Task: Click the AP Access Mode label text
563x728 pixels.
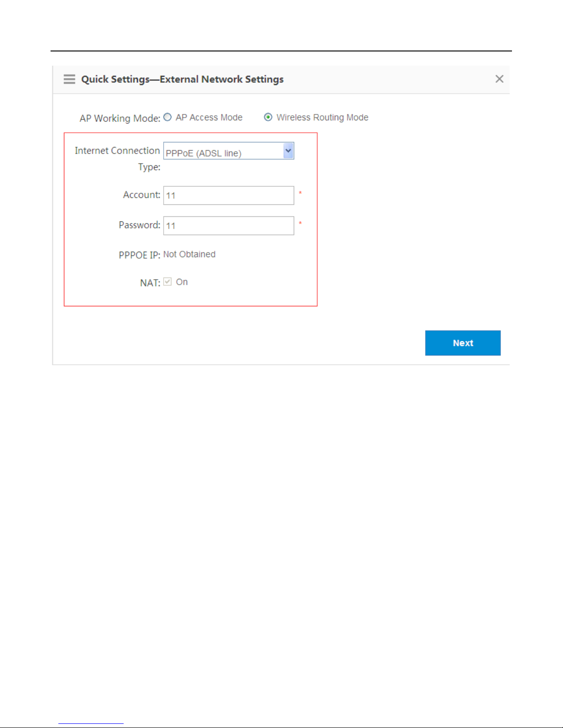Action: (209, 118)
